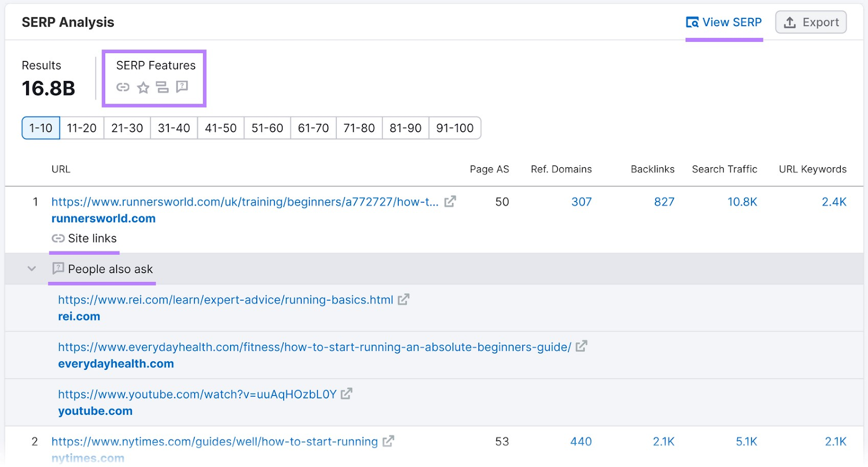
Task: Click the People also ask icon in SERP Features
Action: [x=182, y=87]
